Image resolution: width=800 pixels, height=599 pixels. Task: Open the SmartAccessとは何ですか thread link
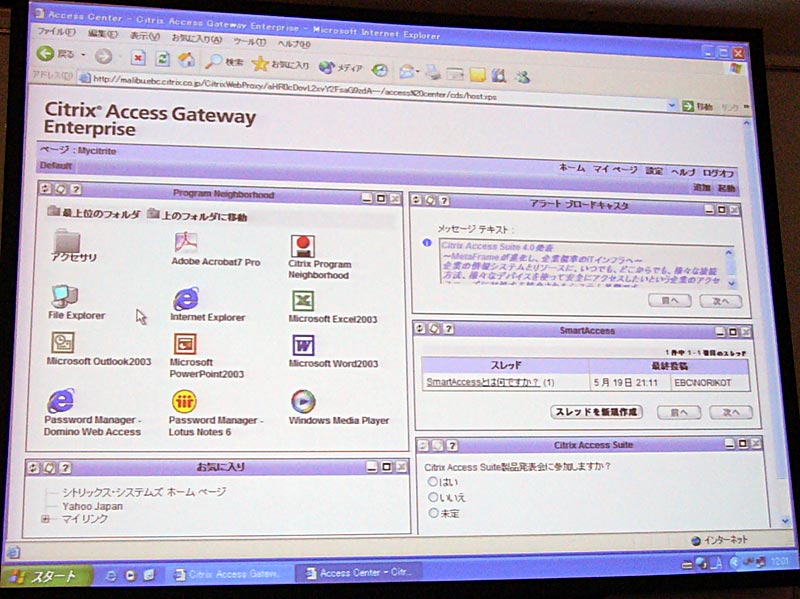483,382
